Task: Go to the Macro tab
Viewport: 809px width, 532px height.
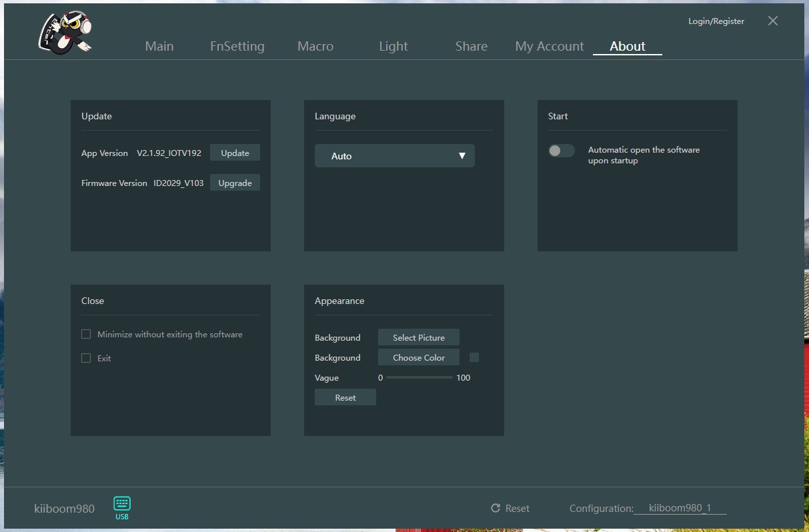Action: pyautogui.click(x=315, y=46)
